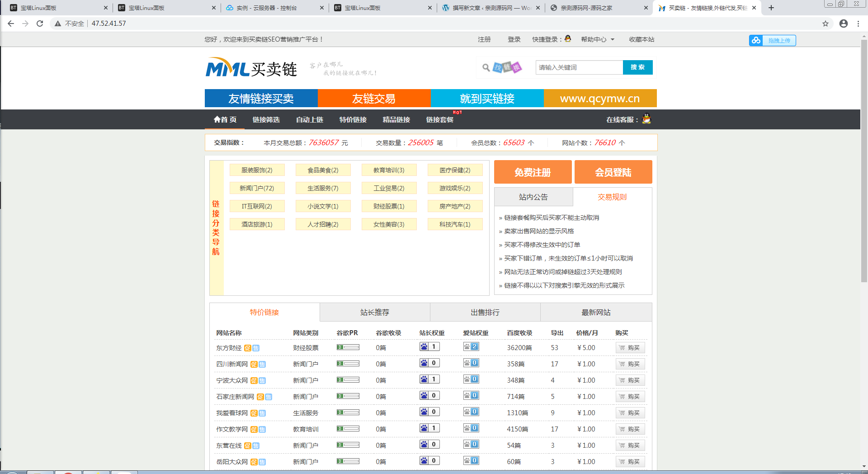868x474 pixels.
Task: Click the not secure warning icon in the address bar
Action: 58,24
